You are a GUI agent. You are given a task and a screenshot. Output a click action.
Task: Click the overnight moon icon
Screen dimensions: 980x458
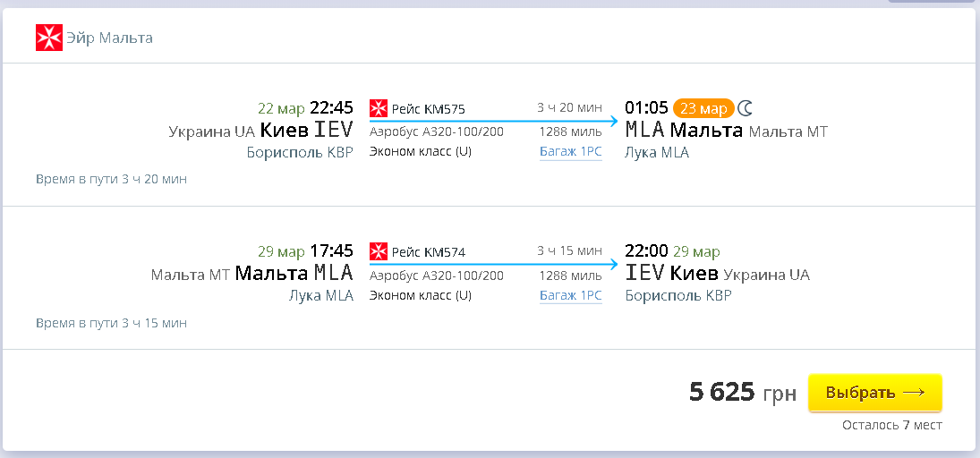tap(746, 108)
